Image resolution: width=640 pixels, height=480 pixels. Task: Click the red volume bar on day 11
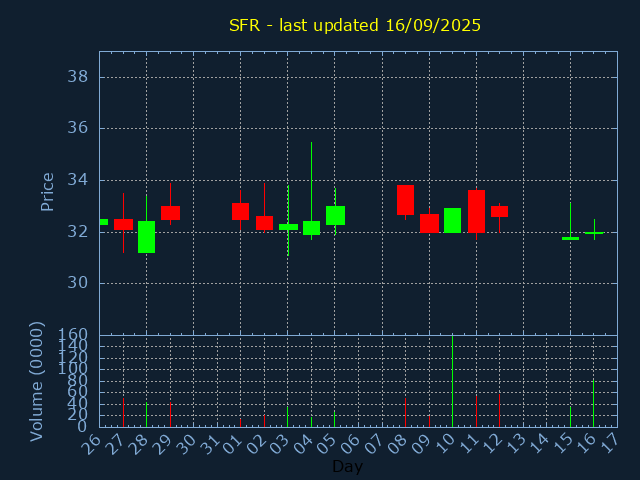click(x=476, y=411)
